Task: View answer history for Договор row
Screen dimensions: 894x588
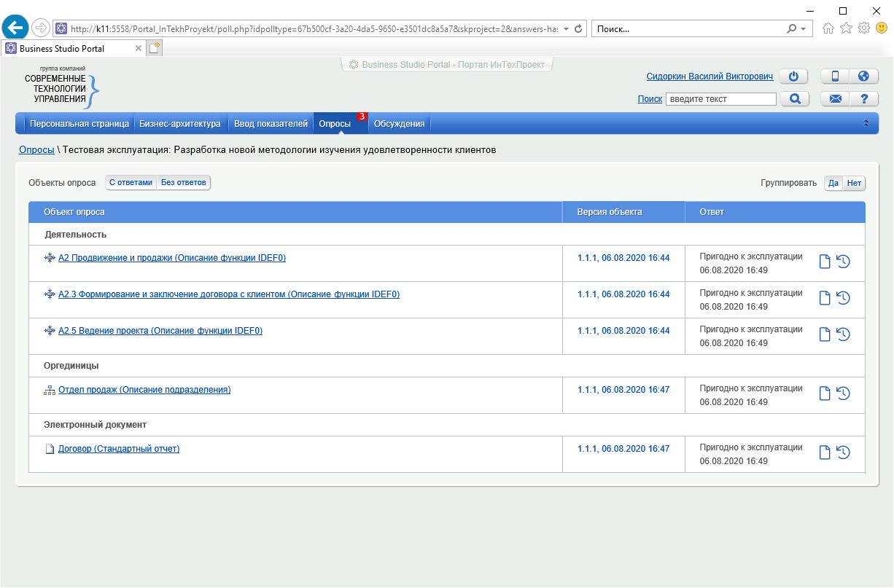Action: click(844, 452)
